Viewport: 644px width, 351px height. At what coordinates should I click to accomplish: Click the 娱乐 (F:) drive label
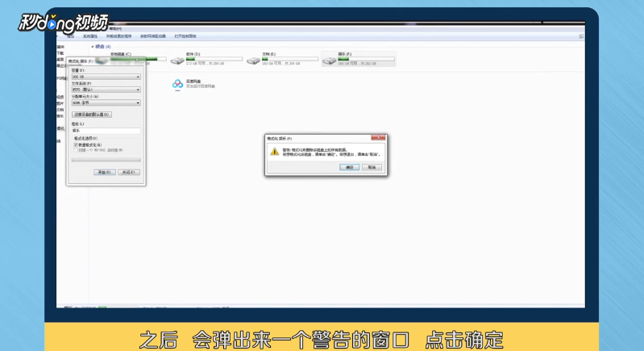coord(345,54)
